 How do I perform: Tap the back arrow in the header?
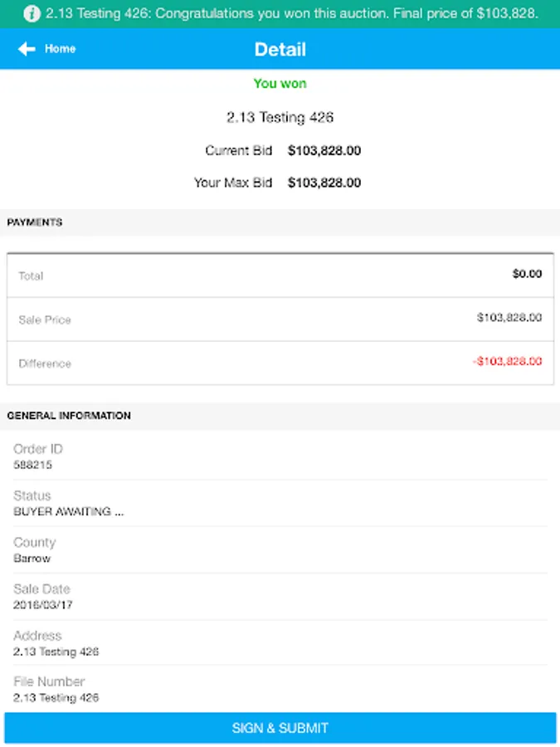[25, 49]
